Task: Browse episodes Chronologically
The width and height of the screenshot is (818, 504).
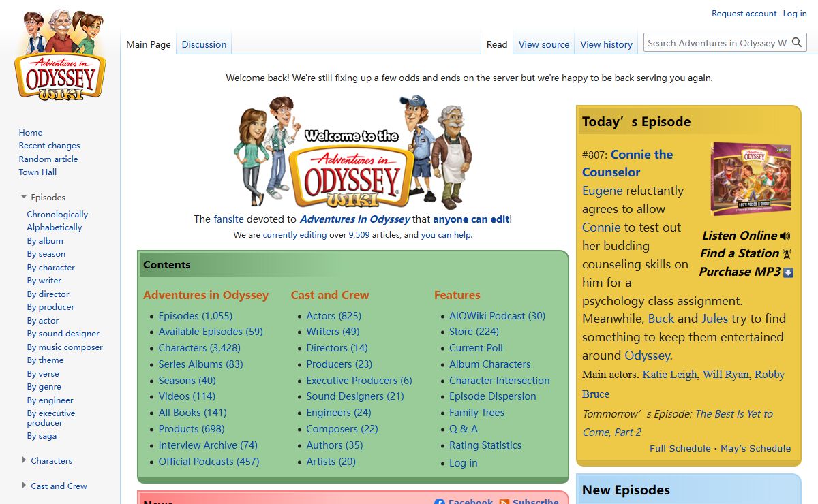Action: pyautogui.click(x=57, y=215)
